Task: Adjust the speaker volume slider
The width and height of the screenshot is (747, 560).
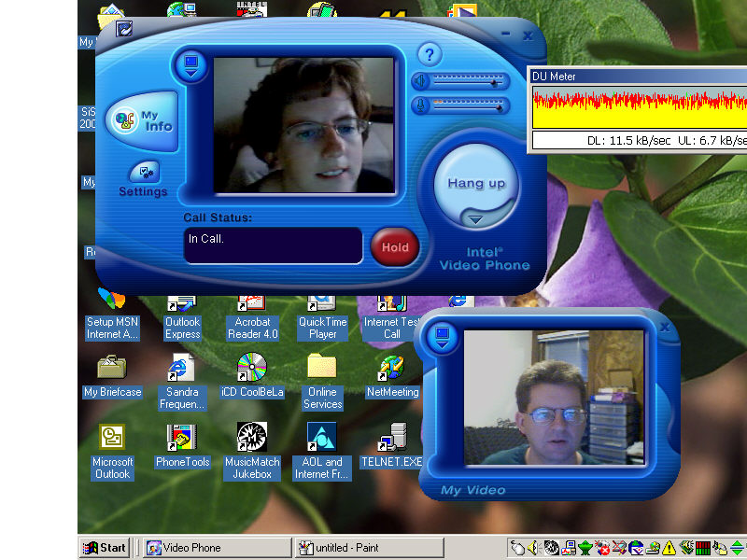Action: [494, 81]
